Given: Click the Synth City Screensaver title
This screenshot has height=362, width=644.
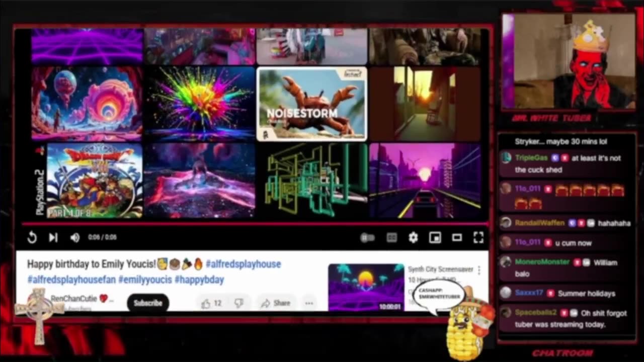Looking at the screenshot, I should 441,274.
